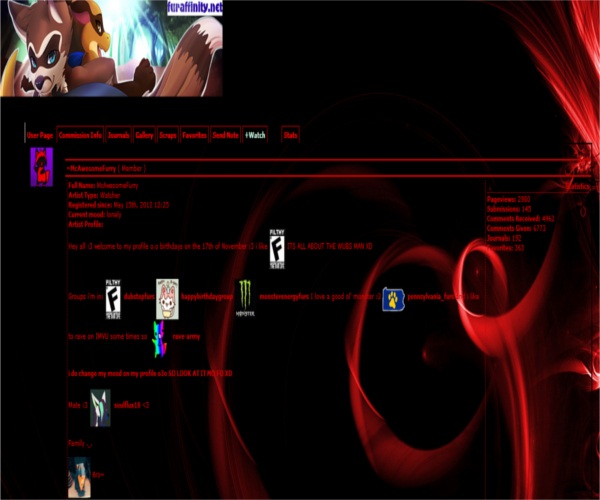This screenshot has width=600, height=500.
Task: Click the Journals count statistic
Action: coord(504,238)
